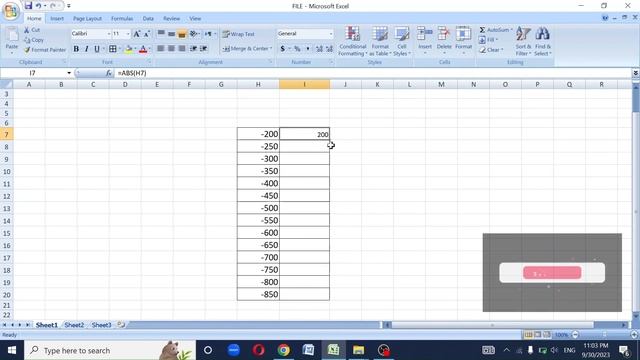Open the font size dropdown
640x360 pixels.
coord(128,34)
